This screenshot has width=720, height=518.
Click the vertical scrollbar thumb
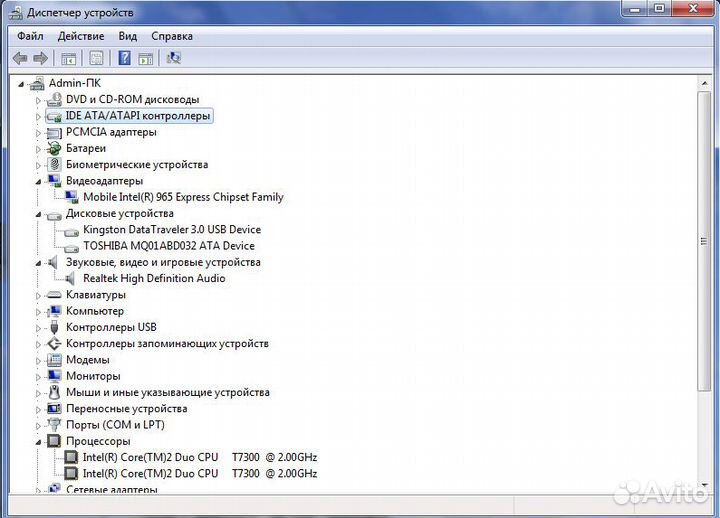(x=704, y=241)
